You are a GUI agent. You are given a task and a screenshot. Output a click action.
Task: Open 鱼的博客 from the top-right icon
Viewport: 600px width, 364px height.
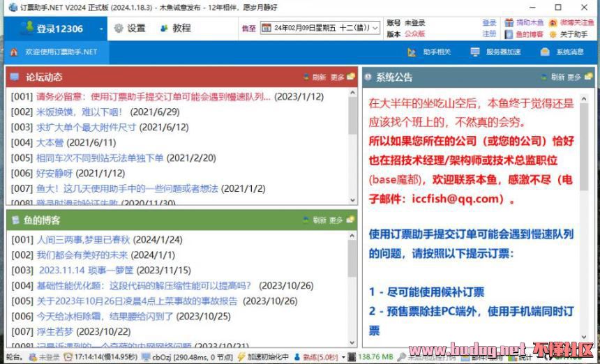(509, 34)
